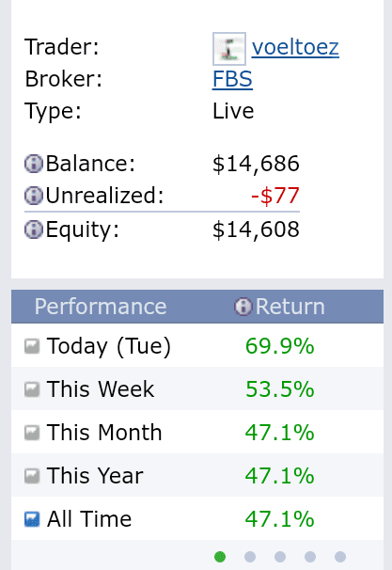Switch to second pagination dot
The image size is (392, 570).
click(x=250, y=557)
